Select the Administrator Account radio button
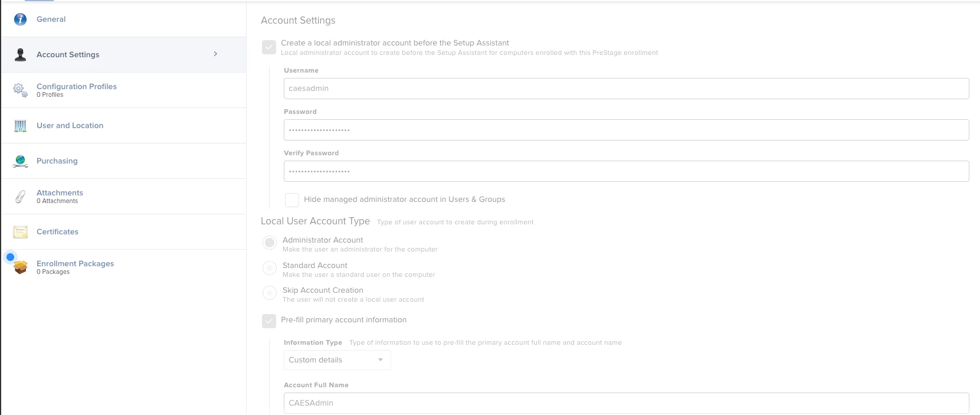This screenshot has width=980, height=415. pos(270,243)
